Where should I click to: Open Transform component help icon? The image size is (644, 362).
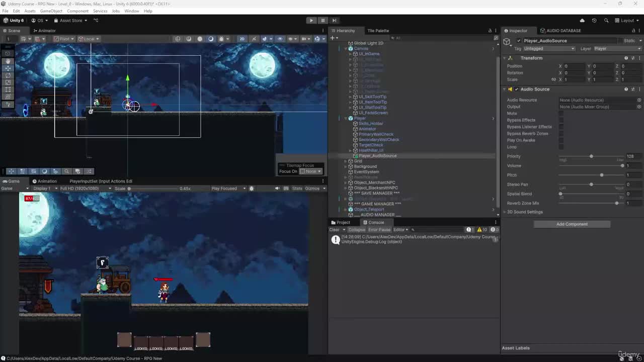[626, 58]
